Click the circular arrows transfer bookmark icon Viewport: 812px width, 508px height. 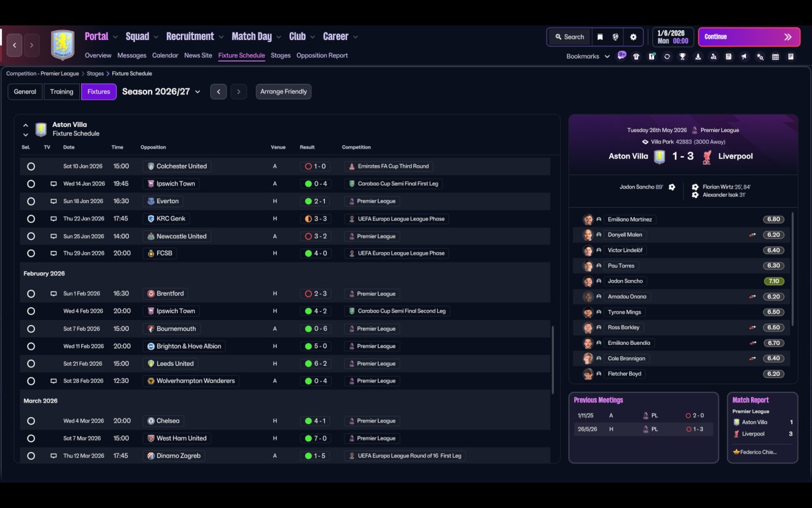(667, 57)
